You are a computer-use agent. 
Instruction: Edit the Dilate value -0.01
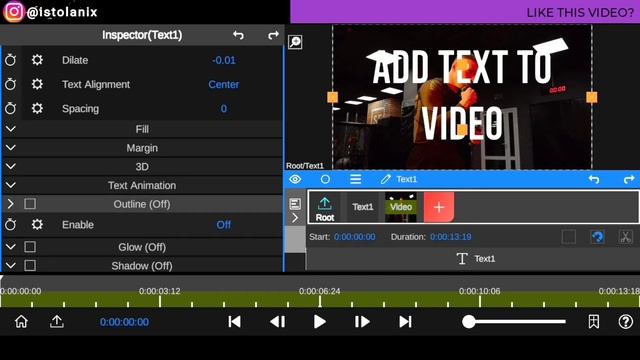coord(224,60)
